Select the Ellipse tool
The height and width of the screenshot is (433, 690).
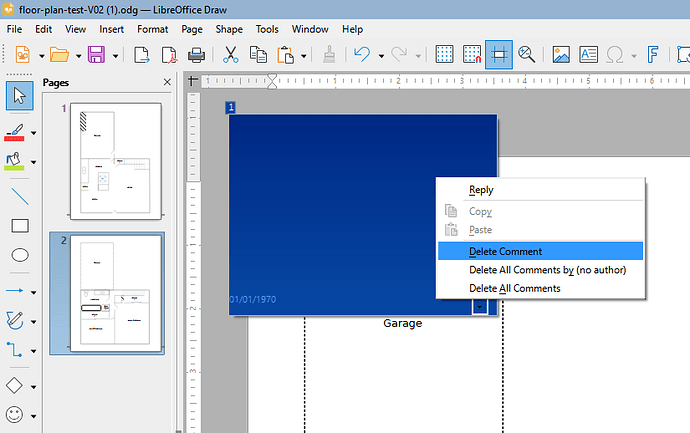pyautogui.click(x=20, y=255)
